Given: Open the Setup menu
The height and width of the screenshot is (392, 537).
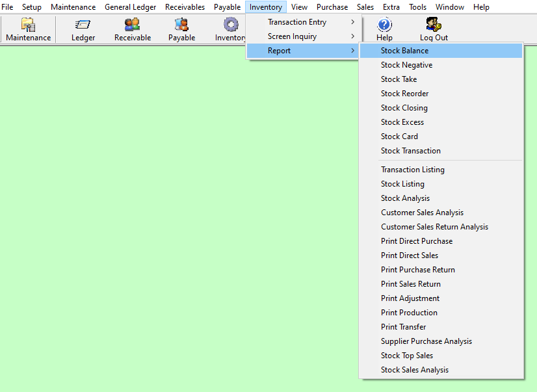Looking at the screenshot, I should 31,7.
